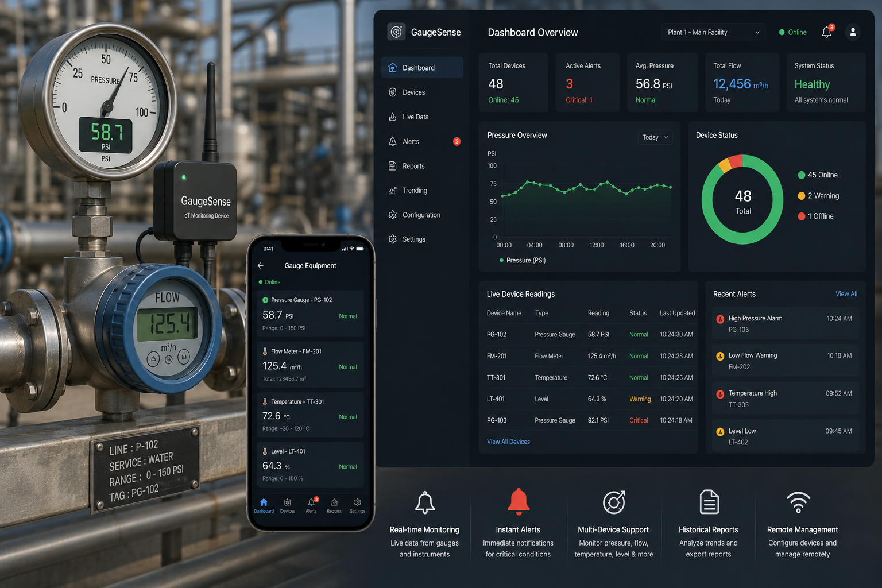The width and height of the screenshot is (882, 588).
Task: Click the High Pressure Alarm red alert icon
Action: (720, 319)
